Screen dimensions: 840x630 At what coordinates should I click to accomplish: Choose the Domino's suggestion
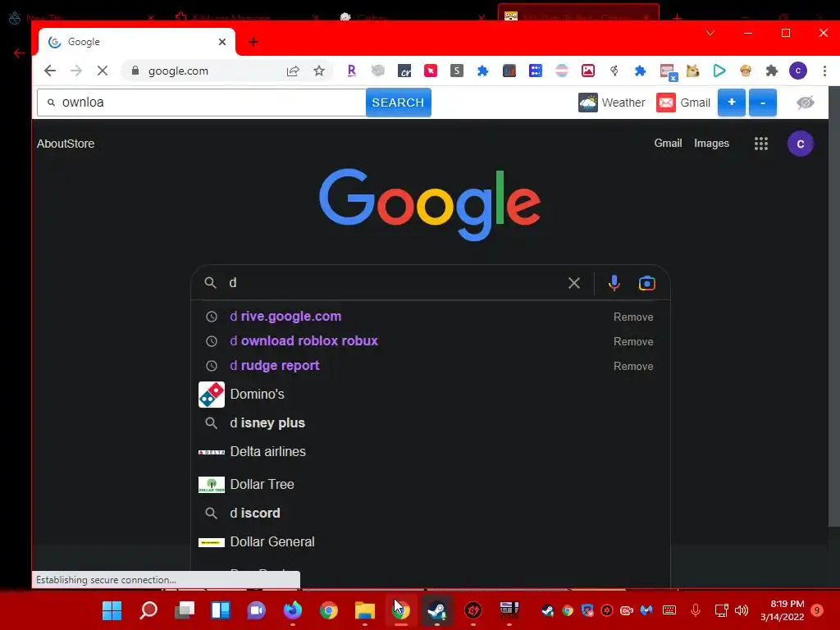[x=430, y=395]
